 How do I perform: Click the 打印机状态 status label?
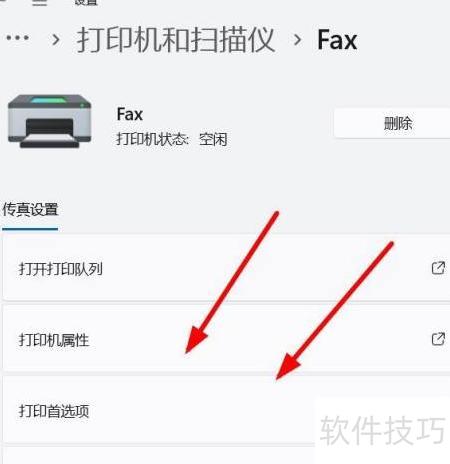152,139
